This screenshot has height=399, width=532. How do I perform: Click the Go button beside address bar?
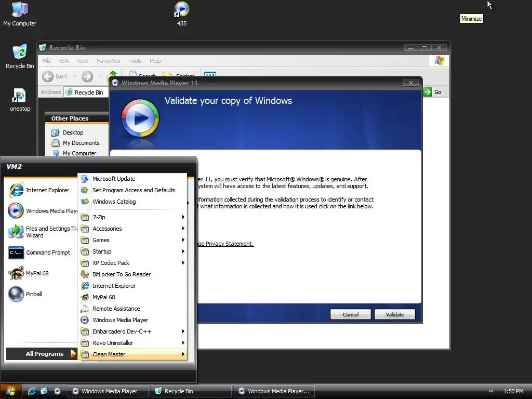point(433,92)
